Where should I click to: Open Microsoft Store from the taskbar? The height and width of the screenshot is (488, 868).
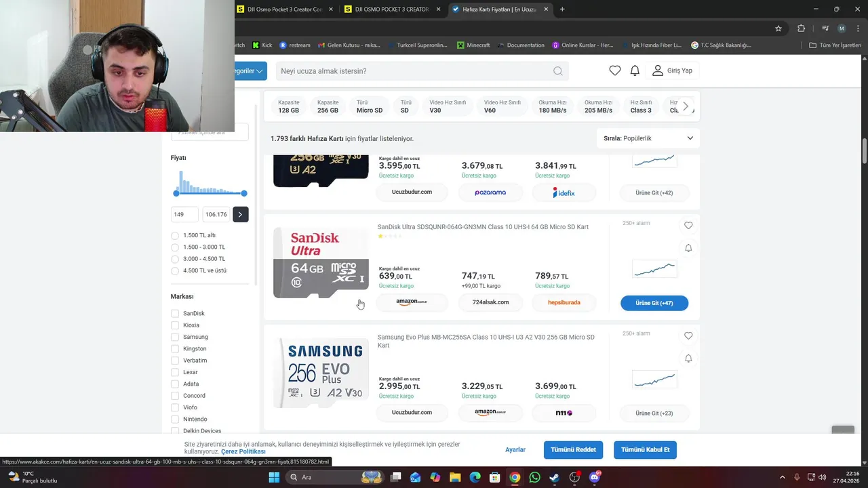495,477
